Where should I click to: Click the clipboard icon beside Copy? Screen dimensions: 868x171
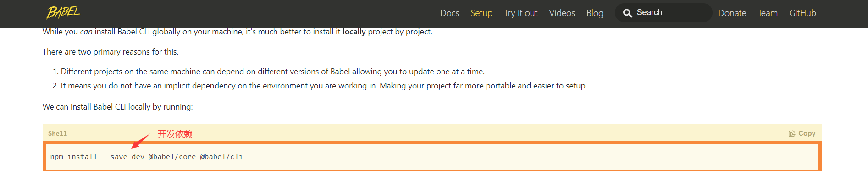pos(792,133)
